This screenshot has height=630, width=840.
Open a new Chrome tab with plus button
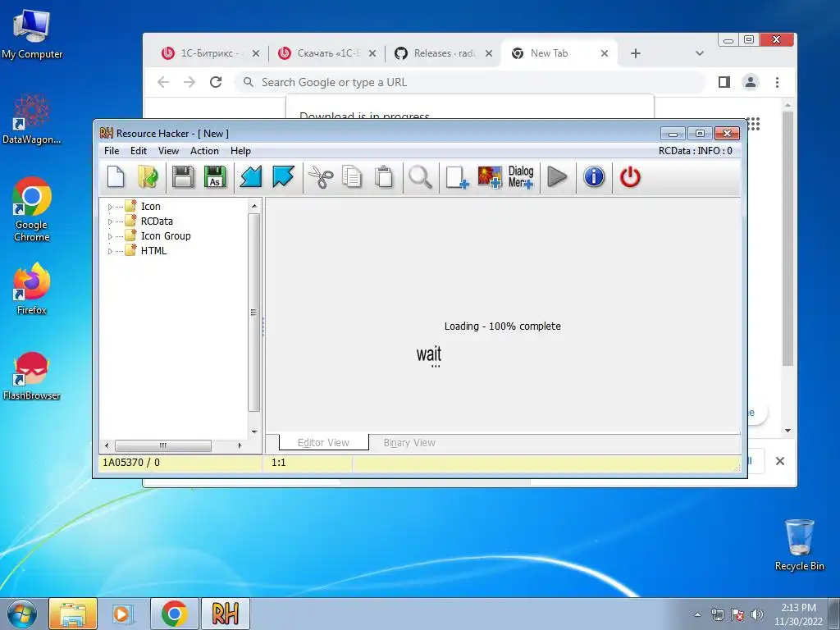[x=636, y=53]
